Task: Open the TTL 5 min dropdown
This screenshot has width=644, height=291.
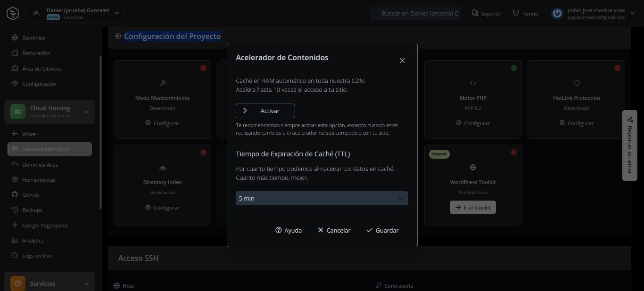Action: pos(322,198)
